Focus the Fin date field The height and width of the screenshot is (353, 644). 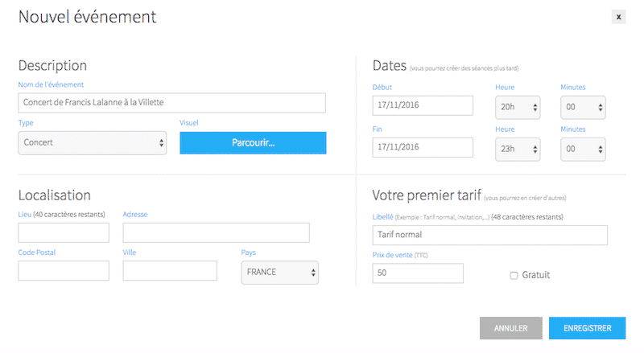tap(423, 148)
